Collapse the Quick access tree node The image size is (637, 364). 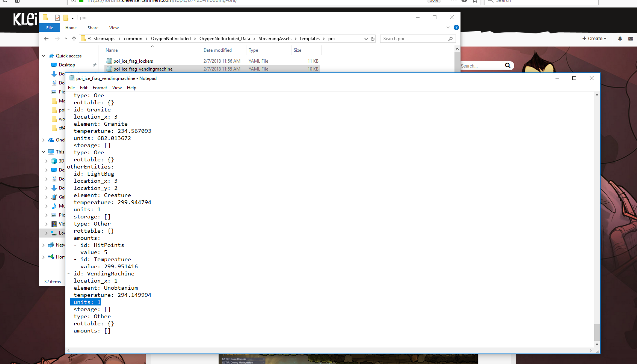click(44, 56)
